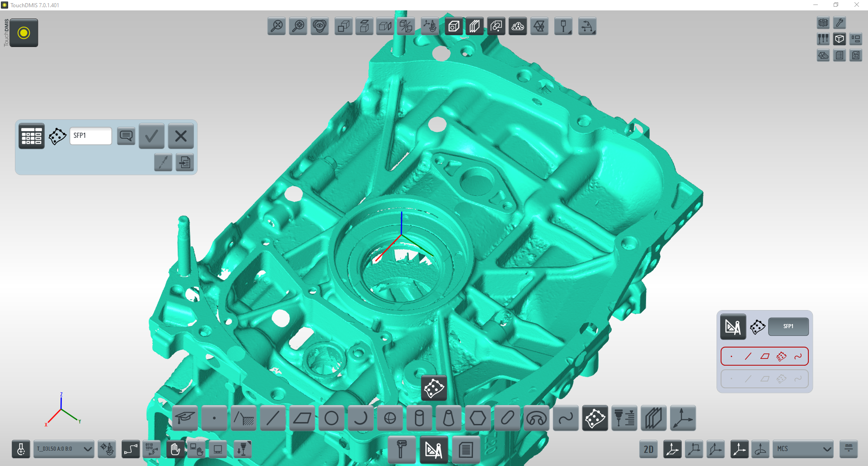Click the Plane feature icon
This screenshot has height=466, width=868.
click(x=302, y=418)
